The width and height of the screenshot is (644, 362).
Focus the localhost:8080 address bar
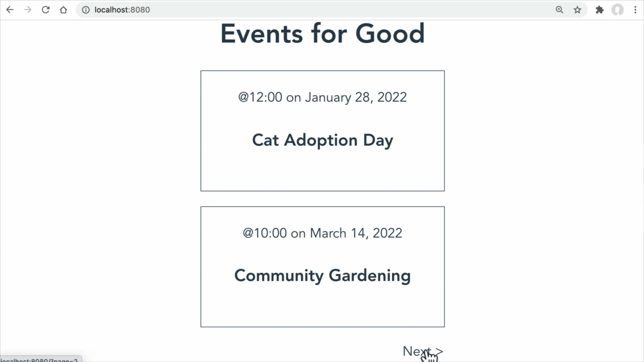tap(322, 10)
